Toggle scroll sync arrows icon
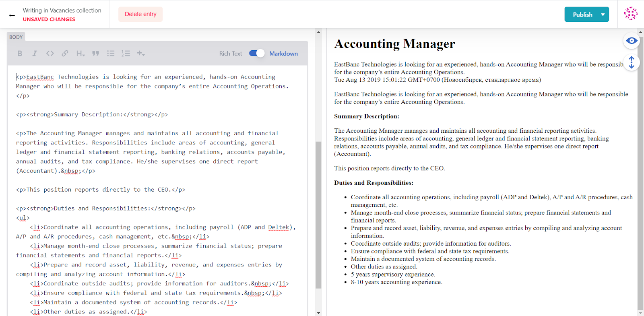This screenshot has width=644, height=316. (x=632, y=62)
